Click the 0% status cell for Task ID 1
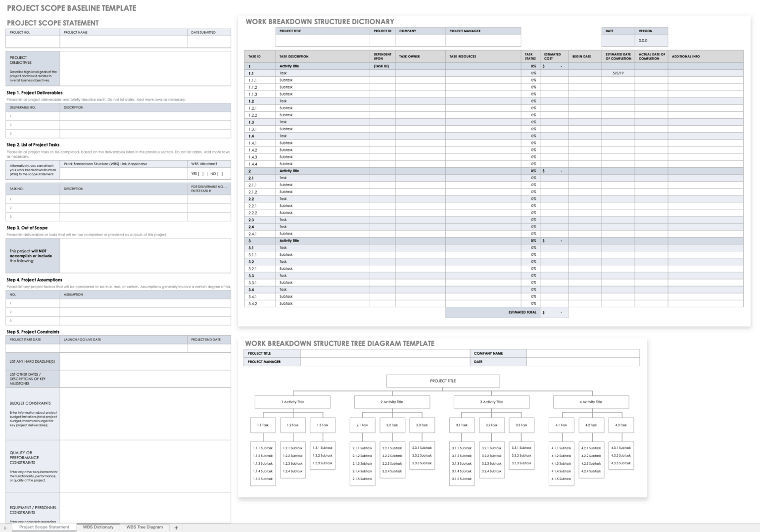Image resolution: width=760 pixels, height=532 pixels. [533, 65]
